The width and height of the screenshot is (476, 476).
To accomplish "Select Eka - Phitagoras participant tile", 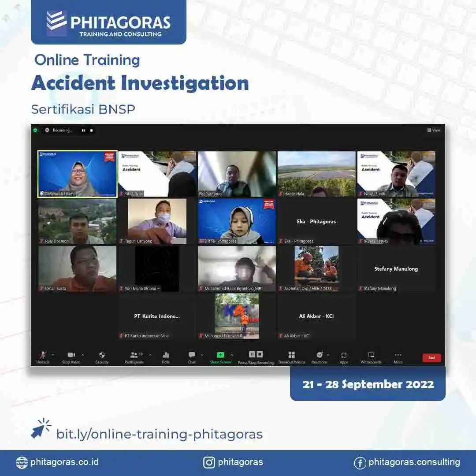I will 316,221.
